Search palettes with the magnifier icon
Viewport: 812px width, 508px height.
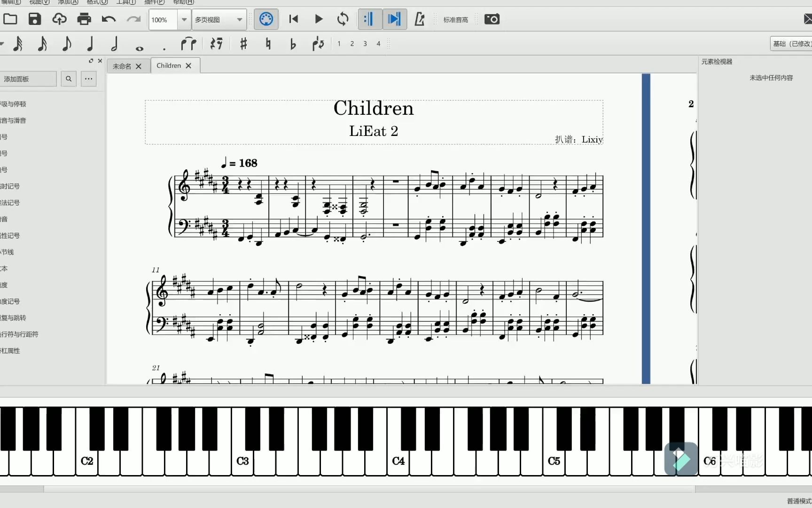coord(69,79)
